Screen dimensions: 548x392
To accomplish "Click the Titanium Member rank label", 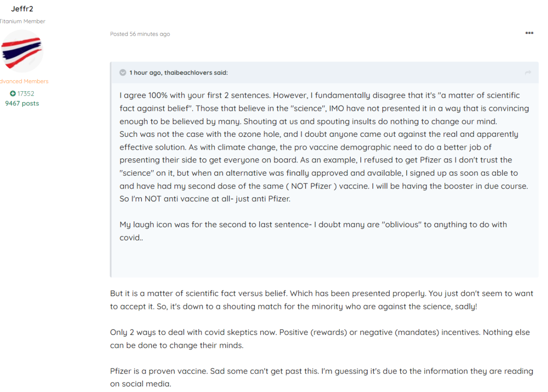I will point(22,21).
